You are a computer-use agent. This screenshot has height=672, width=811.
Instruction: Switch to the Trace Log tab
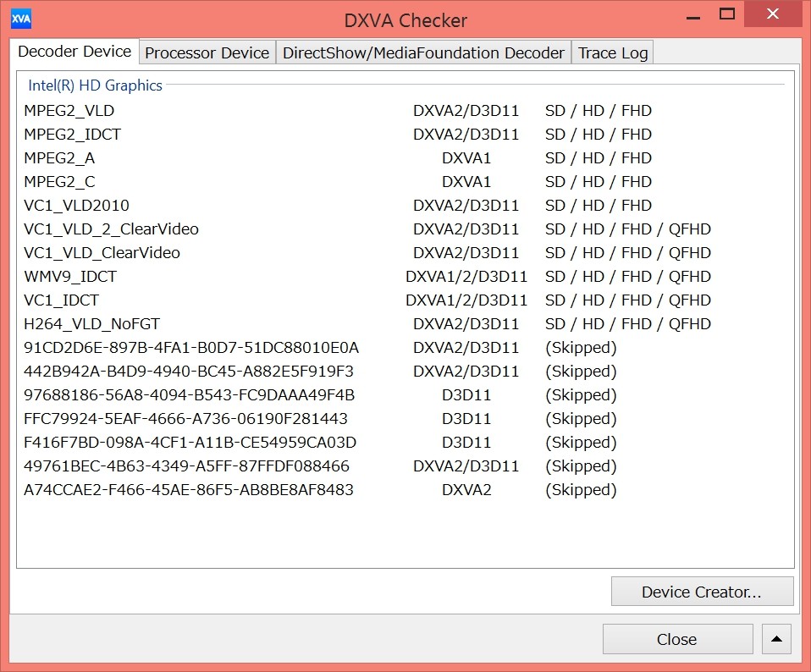(613, 52)
